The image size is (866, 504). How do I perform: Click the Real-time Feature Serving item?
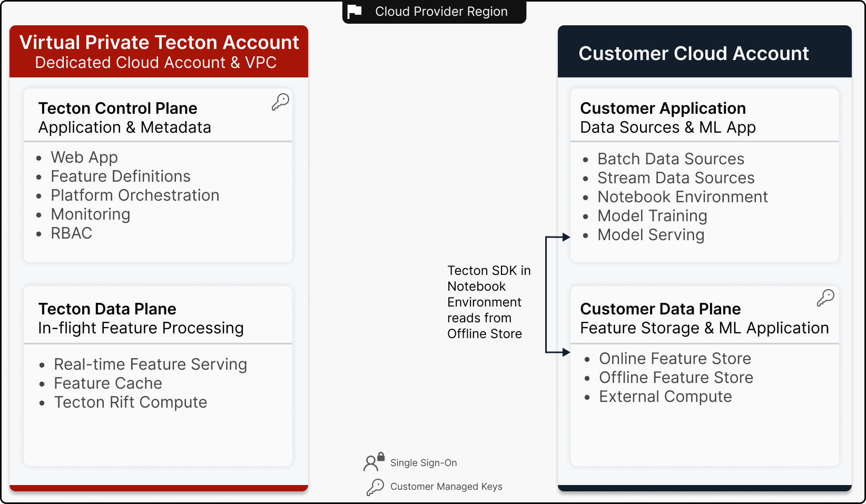[x=151, y=364]
